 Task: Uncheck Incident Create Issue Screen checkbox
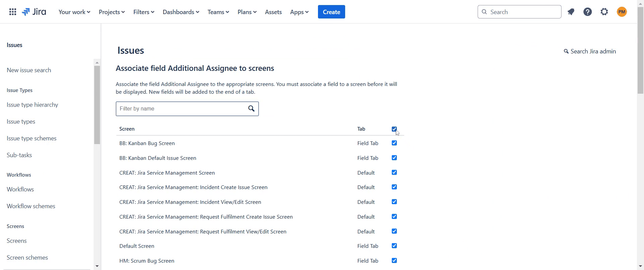394,187
